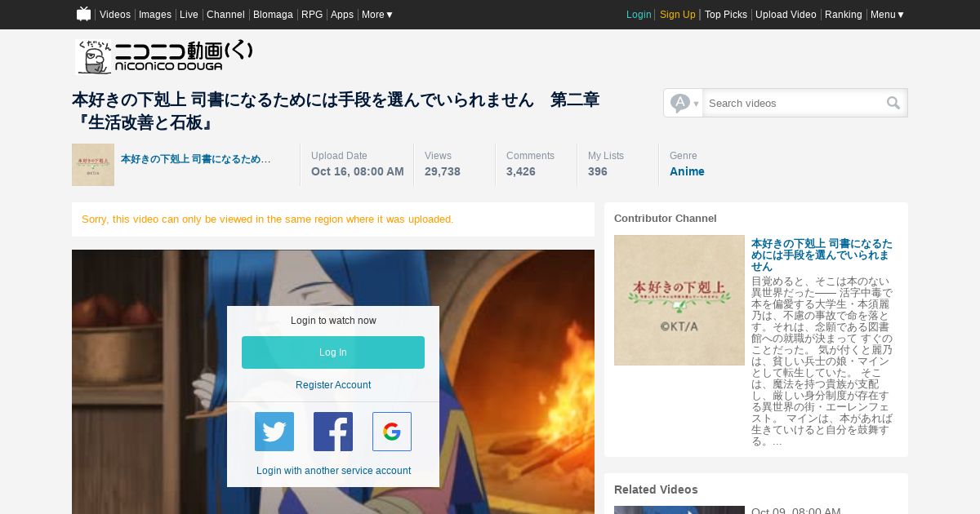Open the Niconico Douga logo homepage

pos(164,57)
